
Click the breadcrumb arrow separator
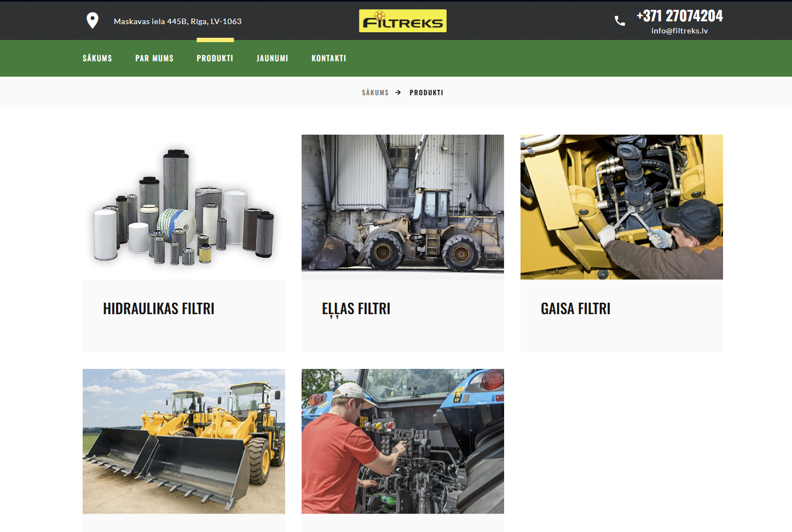click(398, 92)
